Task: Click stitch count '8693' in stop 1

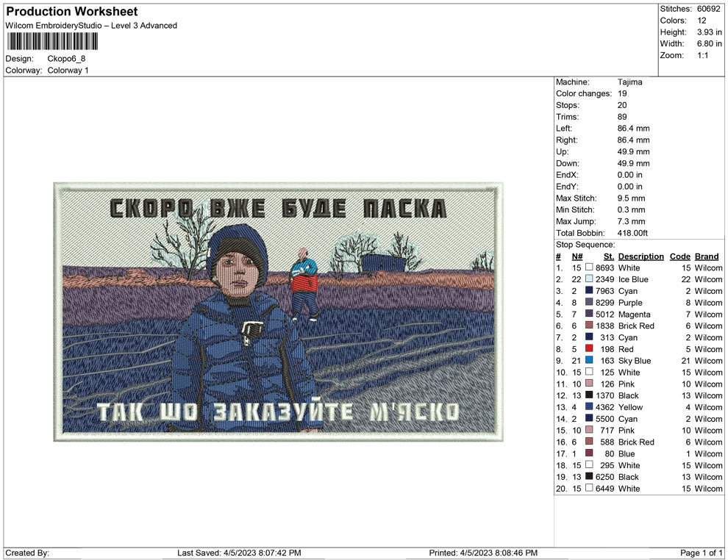Action: (x=605, y=268)
